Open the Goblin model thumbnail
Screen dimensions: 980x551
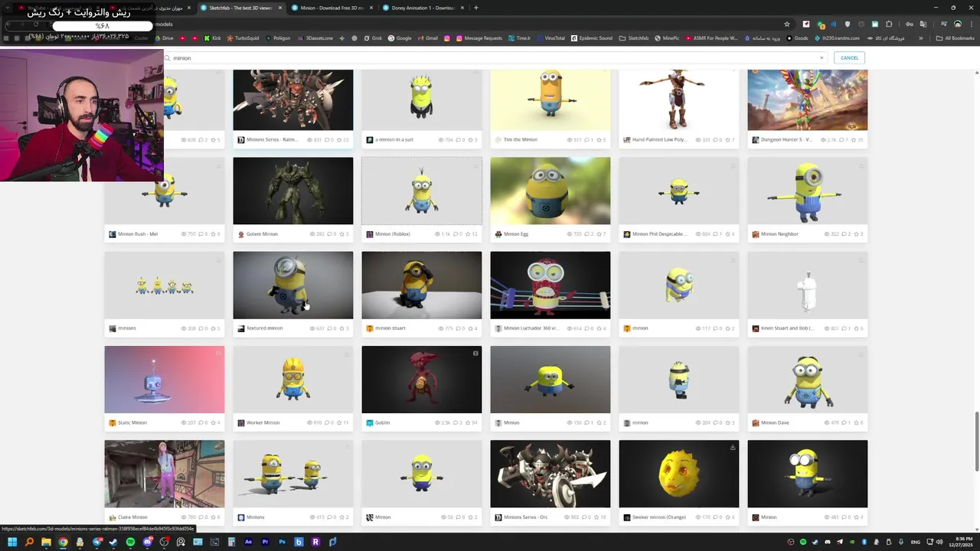(x=422, y=380)
